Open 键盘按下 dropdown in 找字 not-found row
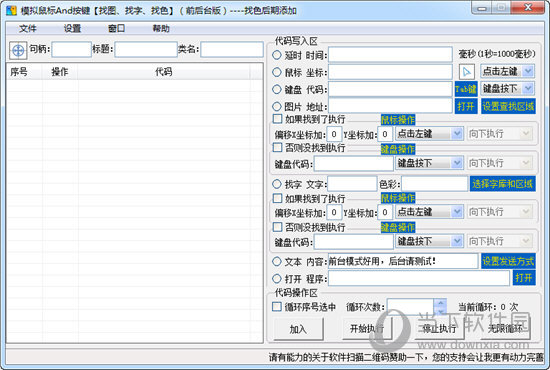 point(429,241)
